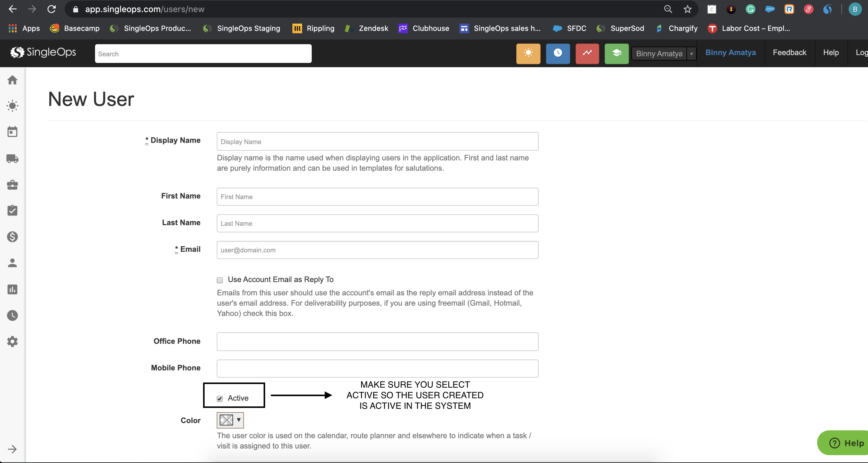Image resolution: width=868 pixels, height=463 pixels.
Task: Open the sun icon in the left sidebar
Action: point(12,106)
